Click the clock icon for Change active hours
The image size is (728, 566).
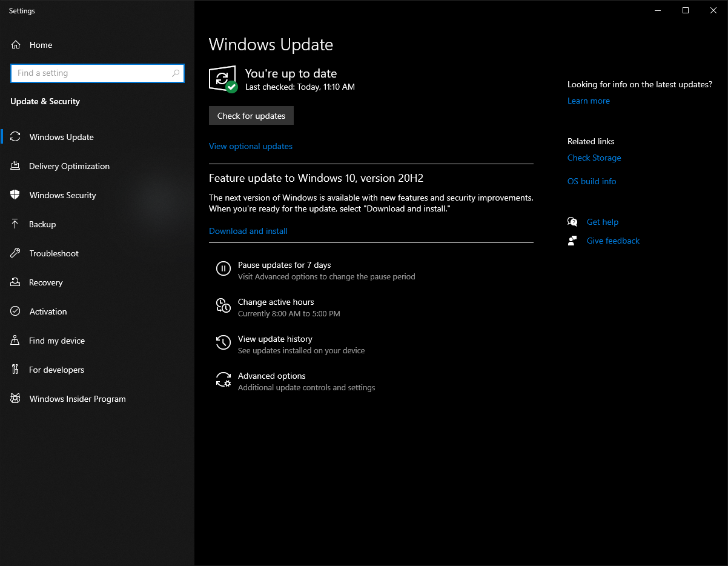pos(223,305)
